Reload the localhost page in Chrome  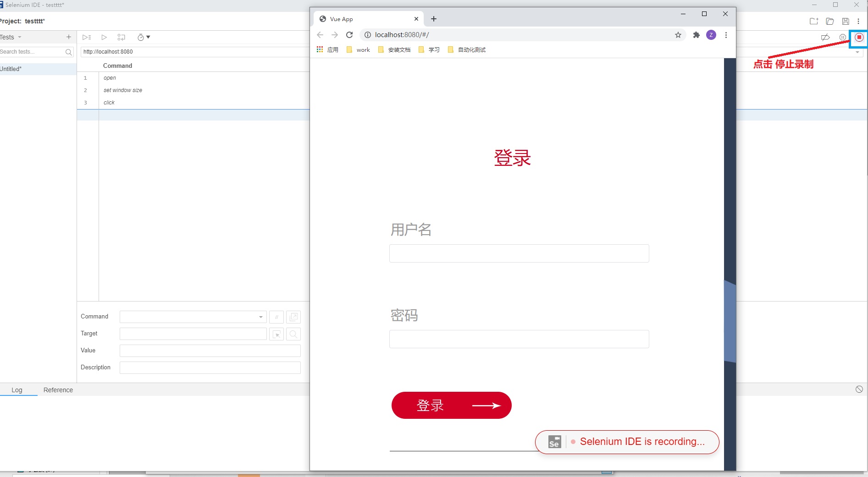click(349, 35)
